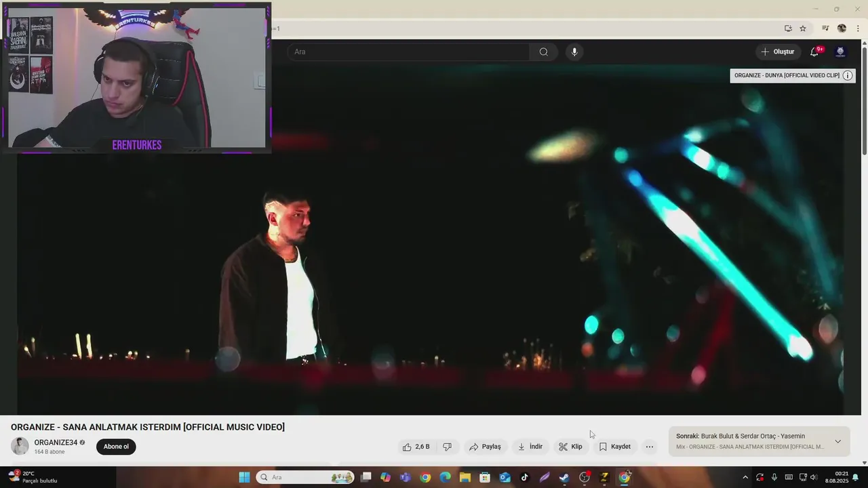Open the Windows notification bell in the tray
The height and width of the screenshot is (488, 868).
tap(856, 477)
